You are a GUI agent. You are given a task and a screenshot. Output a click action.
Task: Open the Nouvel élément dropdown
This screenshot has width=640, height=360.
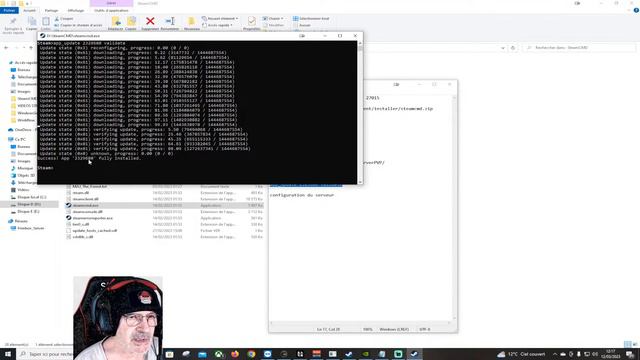click(220, 18)
